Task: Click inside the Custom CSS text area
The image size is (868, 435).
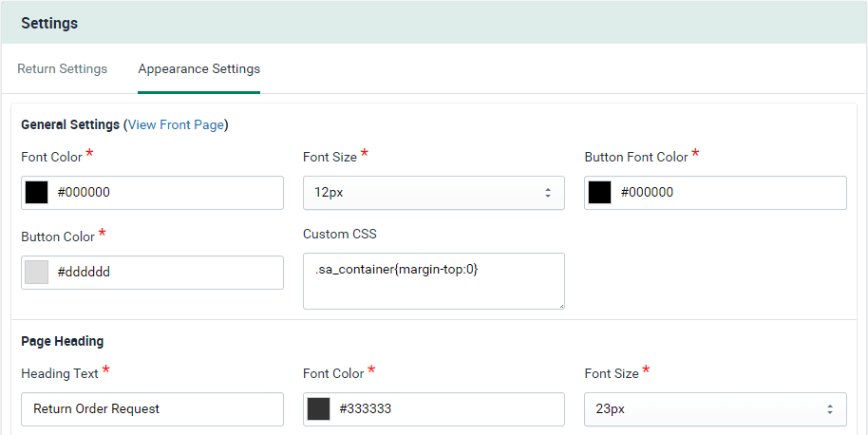Action: [433, 280]
